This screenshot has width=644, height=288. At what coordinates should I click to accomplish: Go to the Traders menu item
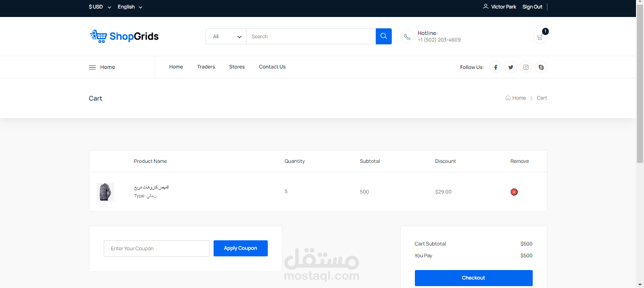[206, 67]
